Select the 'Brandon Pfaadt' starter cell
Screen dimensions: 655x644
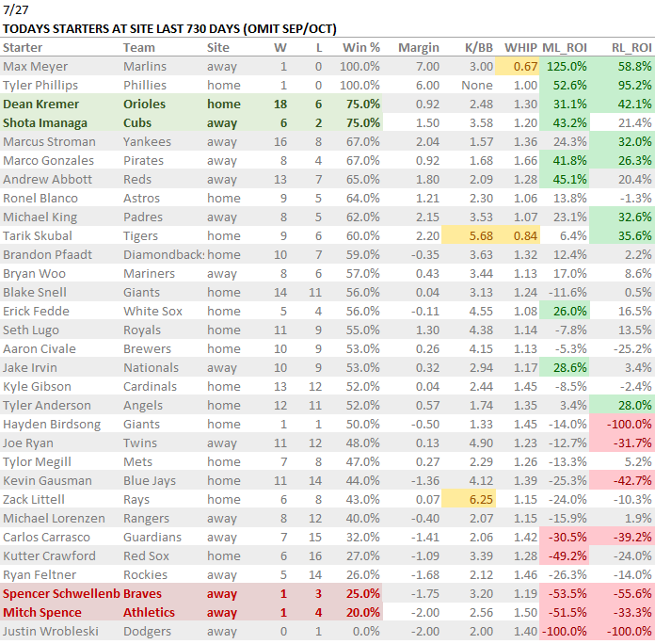(47, 254)
